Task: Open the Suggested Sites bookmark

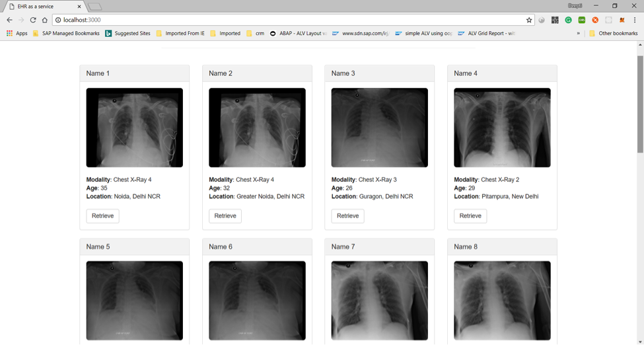Action: pos(127,33)
